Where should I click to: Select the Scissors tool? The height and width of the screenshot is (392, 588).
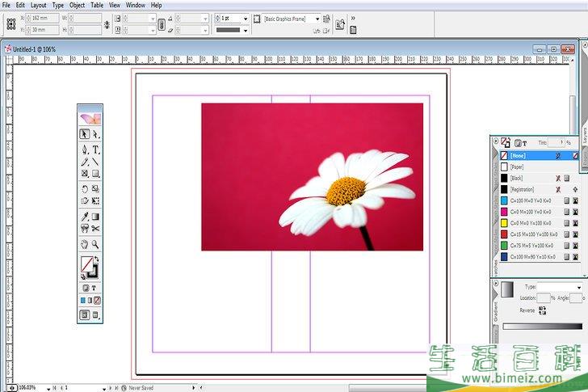click(95, 228)
